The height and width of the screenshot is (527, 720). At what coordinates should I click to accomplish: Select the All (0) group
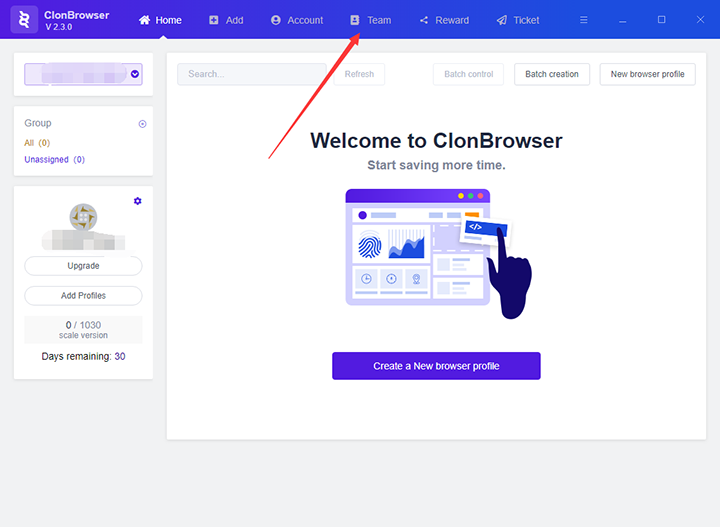(37, 143)
